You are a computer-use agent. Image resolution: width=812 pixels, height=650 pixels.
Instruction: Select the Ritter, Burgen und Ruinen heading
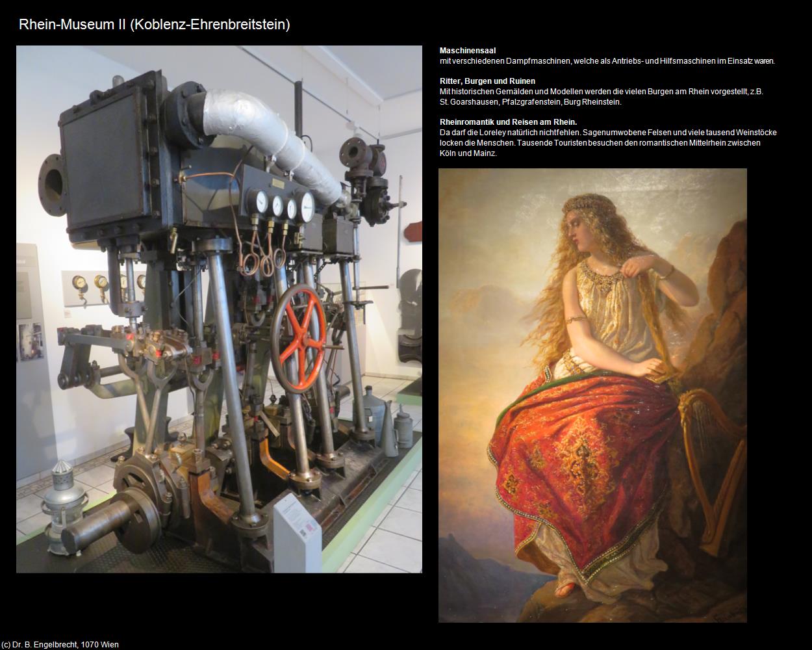coord(487,81)
